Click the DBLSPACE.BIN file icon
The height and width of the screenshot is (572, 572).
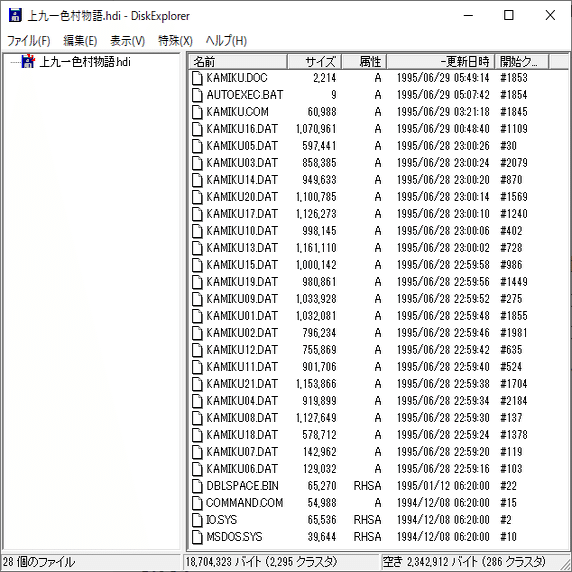(x=197, y=486)
